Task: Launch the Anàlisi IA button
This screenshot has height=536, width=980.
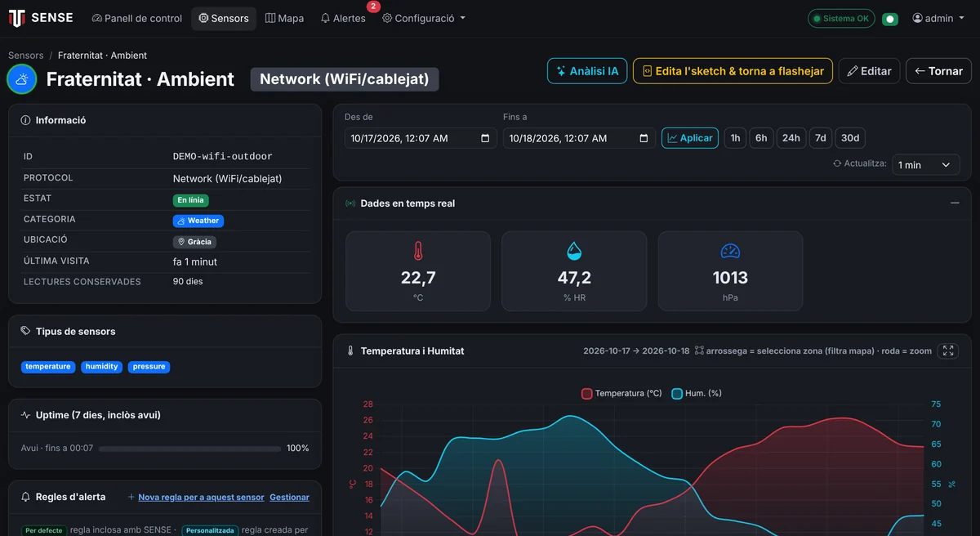Action: coord(586,71)
